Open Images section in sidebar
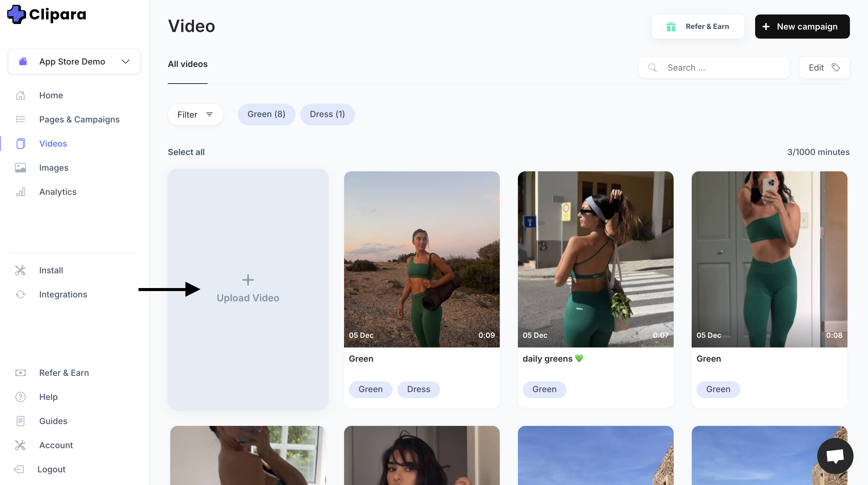This screenshot has width=868, height=485. click(54, 168)
